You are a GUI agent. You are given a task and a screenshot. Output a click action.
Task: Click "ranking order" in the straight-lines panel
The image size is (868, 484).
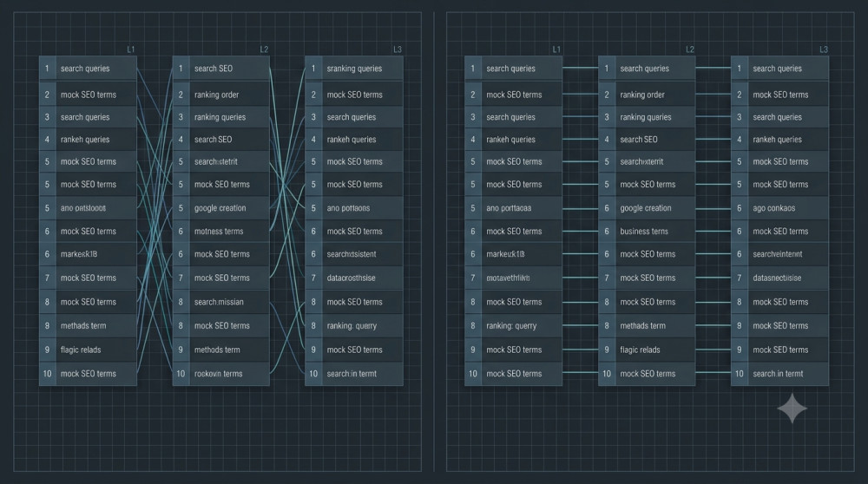pyautogui.click(x=647, y=95)
